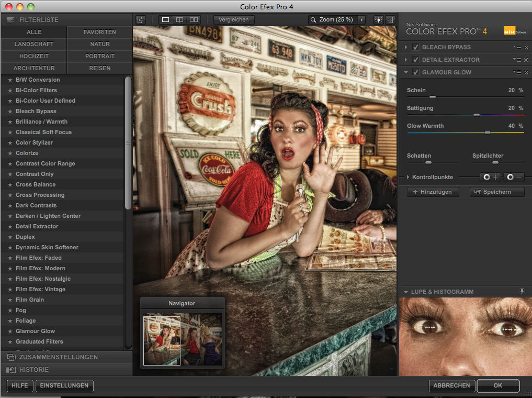Expand the Kontrollpunkte section
532x398 pixels.
408,178
